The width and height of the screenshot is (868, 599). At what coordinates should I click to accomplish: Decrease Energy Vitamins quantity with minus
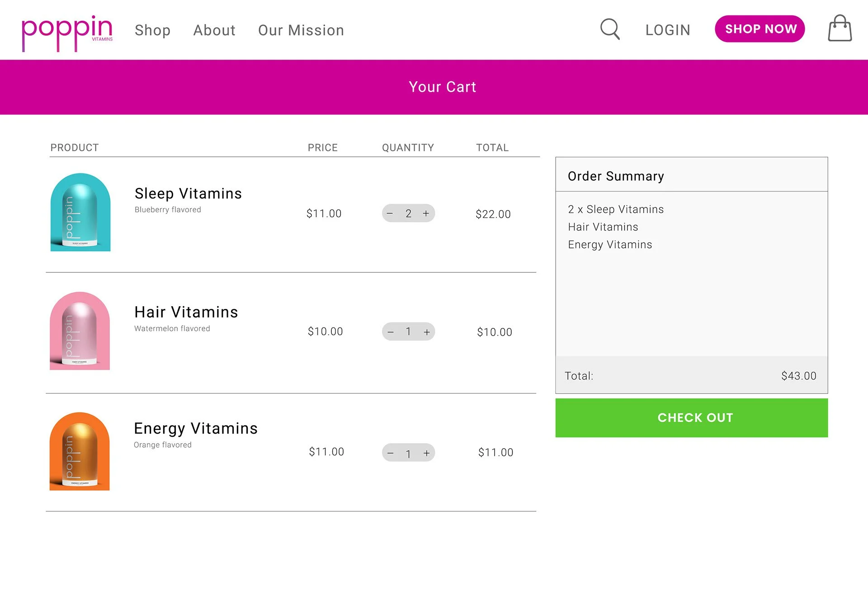[391, 453]
